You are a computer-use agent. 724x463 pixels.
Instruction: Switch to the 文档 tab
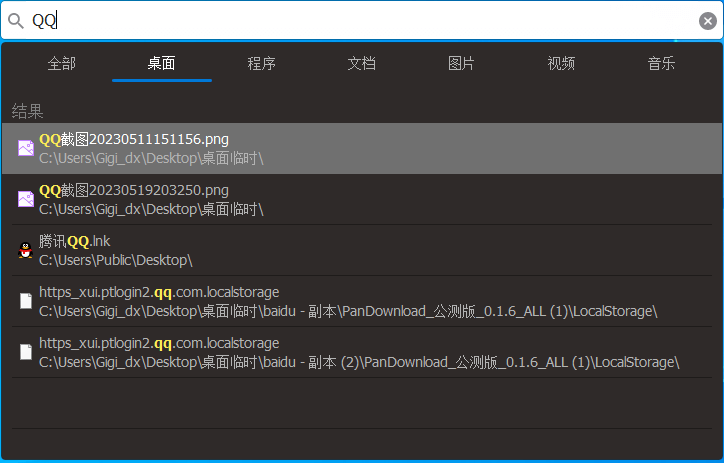point(362,63)
